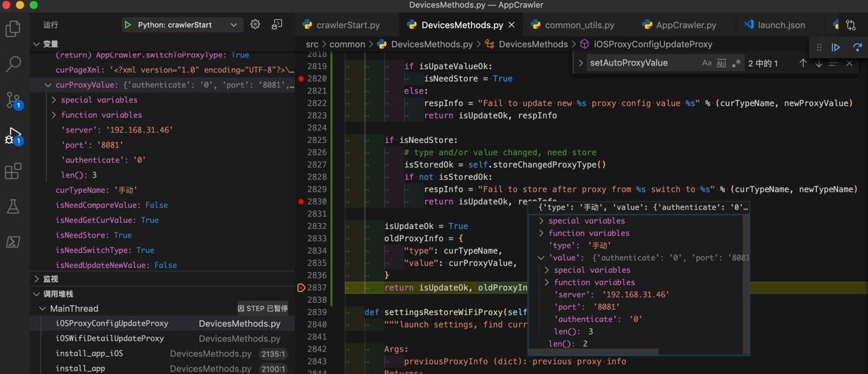The image size is (868, 374).
Task: Toggle breakpoint on line 2830
Action: (301, 202)
